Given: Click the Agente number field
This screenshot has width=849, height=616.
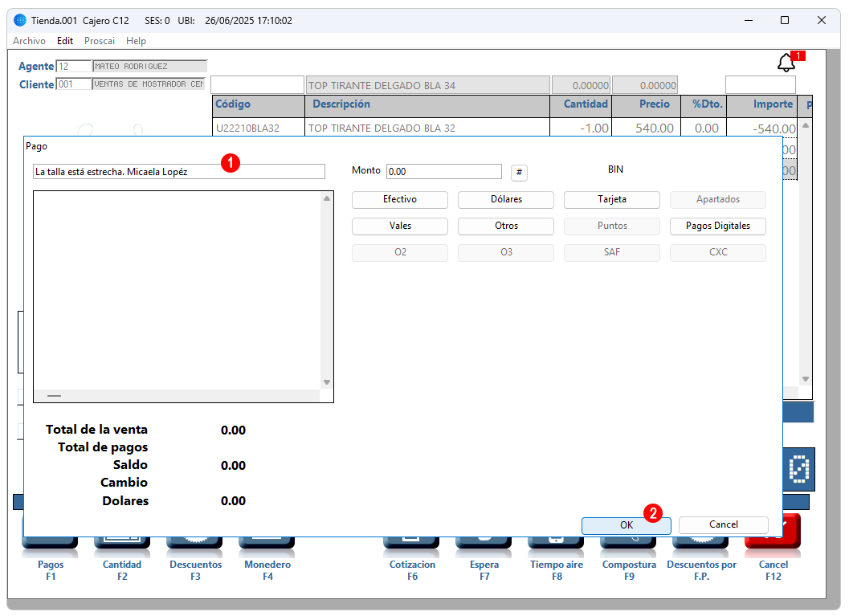Looking at the screenshot, I should point(74,66).
